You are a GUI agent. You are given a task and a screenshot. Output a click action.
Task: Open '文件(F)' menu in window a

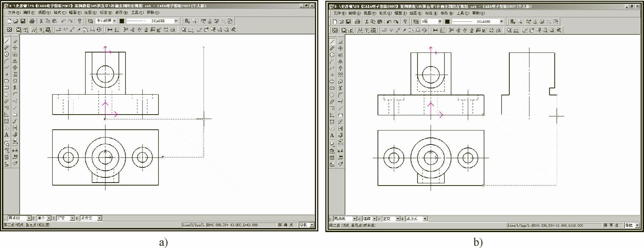click(14, 13)
